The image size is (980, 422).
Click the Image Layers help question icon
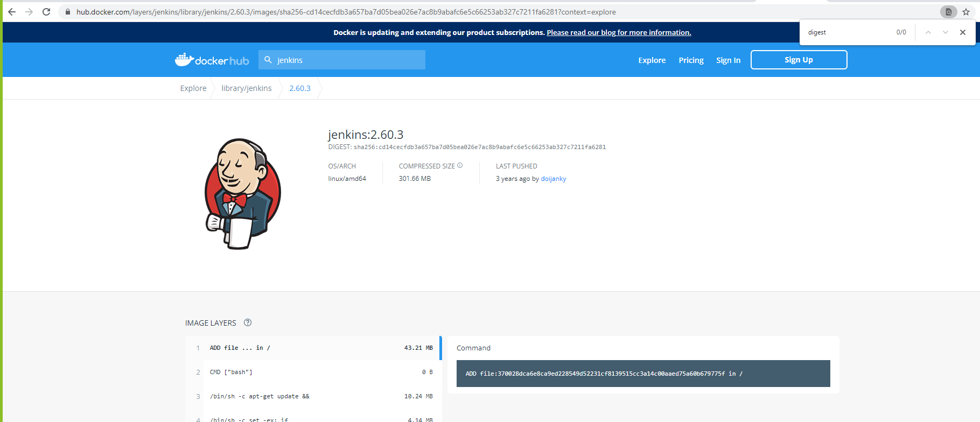click(248, 322)
